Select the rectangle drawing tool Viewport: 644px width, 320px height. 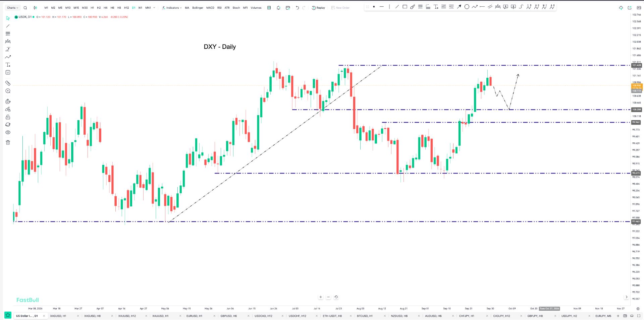(405, 7)
